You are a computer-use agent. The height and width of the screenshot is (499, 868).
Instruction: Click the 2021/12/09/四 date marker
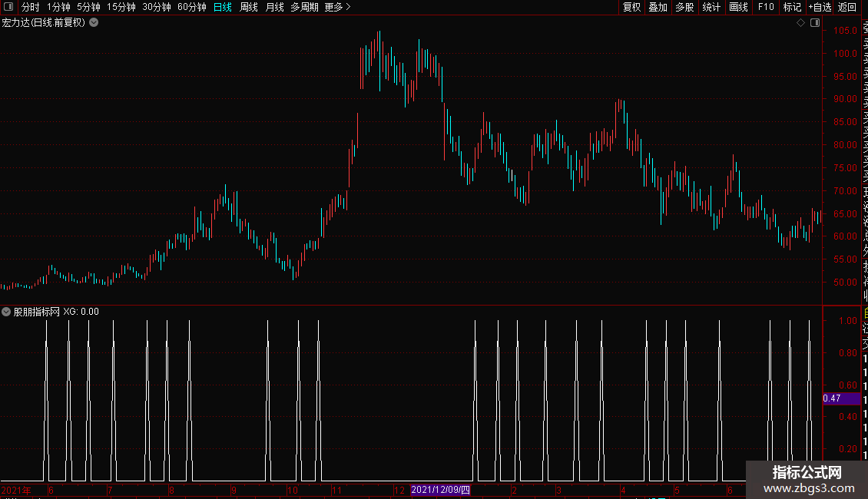(x=441, y=490)
